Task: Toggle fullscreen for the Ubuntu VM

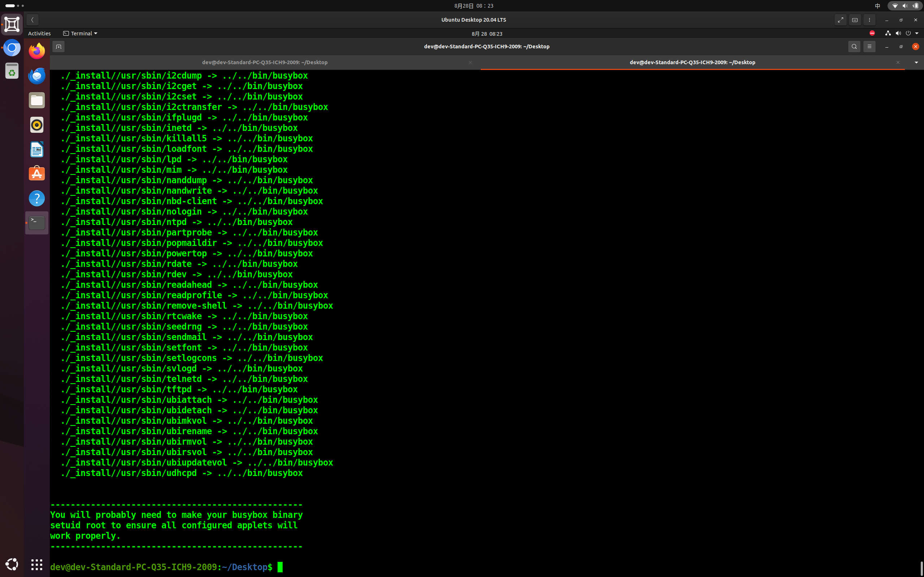Action: [840, 20]
